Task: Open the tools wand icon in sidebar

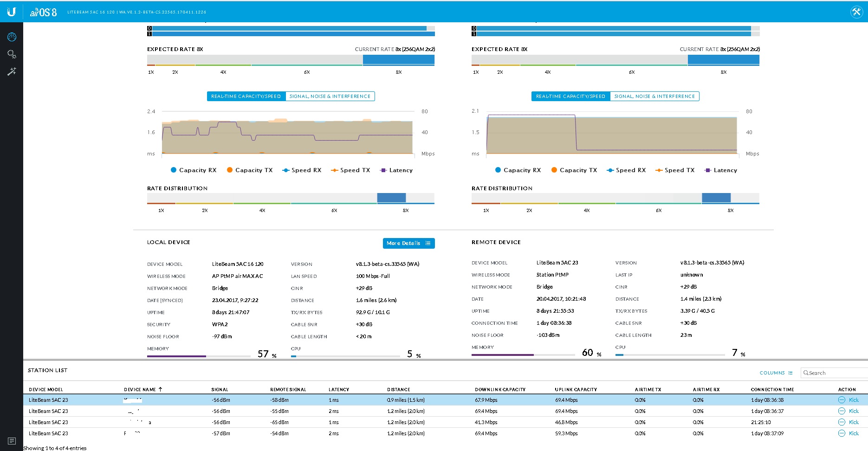Action: pos(12,71)
